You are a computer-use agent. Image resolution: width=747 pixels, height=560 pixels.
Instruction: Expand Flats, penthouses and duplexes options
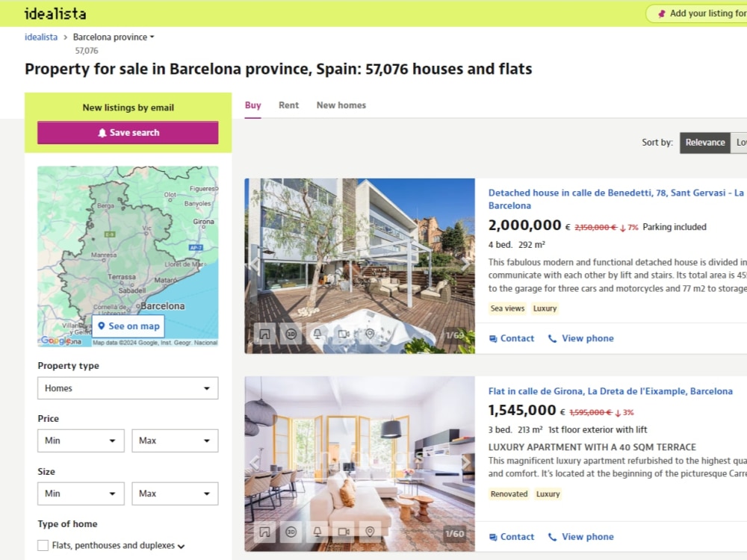pyautogui.click(x=181, y=547)
